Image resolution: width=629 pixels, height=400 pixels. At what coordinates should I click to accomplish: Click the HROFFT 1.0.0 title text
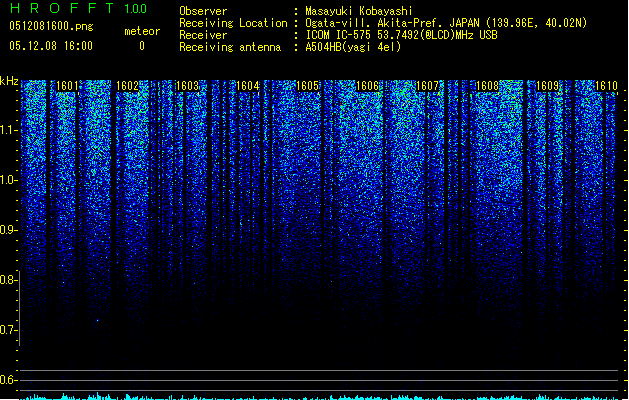pyautogui.click(x=78, y=8)
